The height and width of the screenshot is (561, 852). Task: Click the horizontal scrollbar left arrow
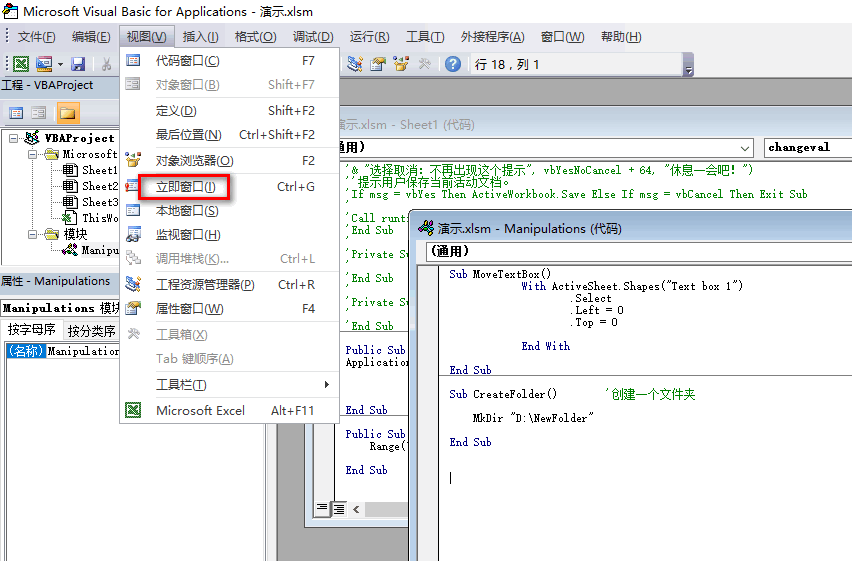pos(356,509)
